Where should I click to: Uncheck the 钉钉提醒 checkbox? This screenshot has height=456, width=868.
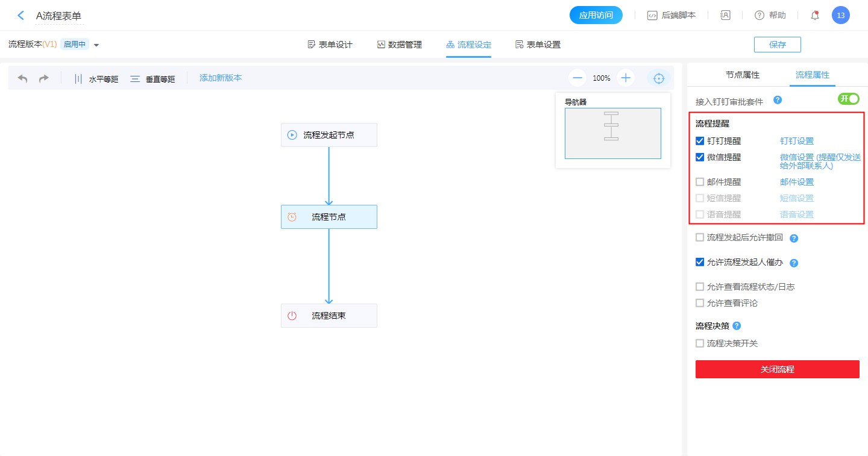(700, 141)
